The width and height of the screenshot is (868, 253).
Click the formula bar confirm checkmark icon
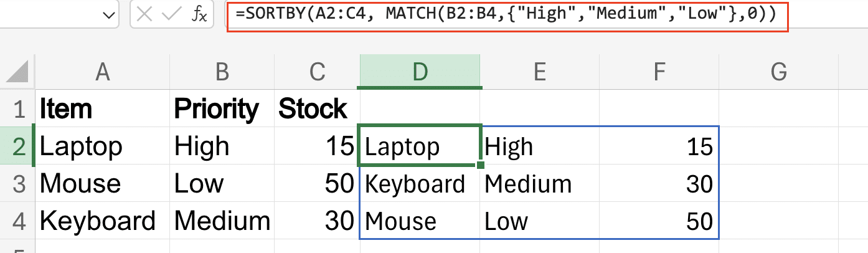(x=171, y=15)
